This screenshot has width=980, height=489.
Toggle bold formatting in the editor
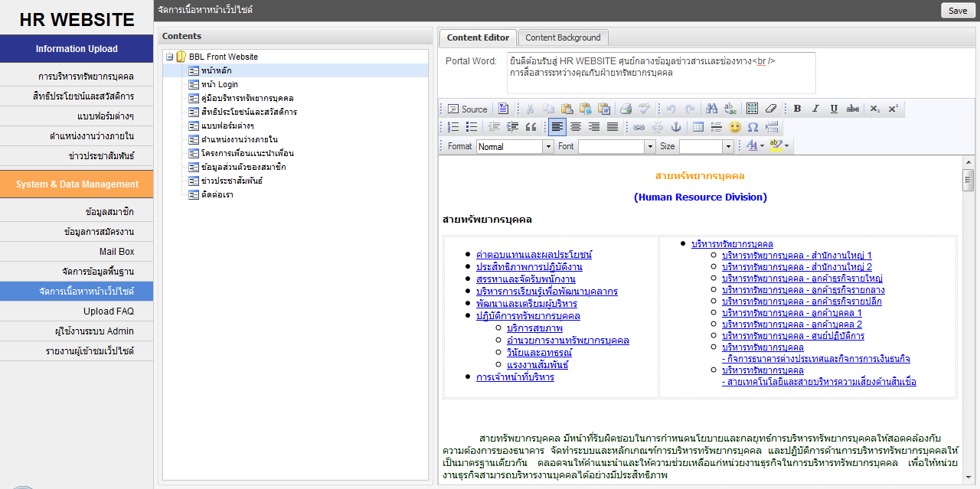pos(797,109)
